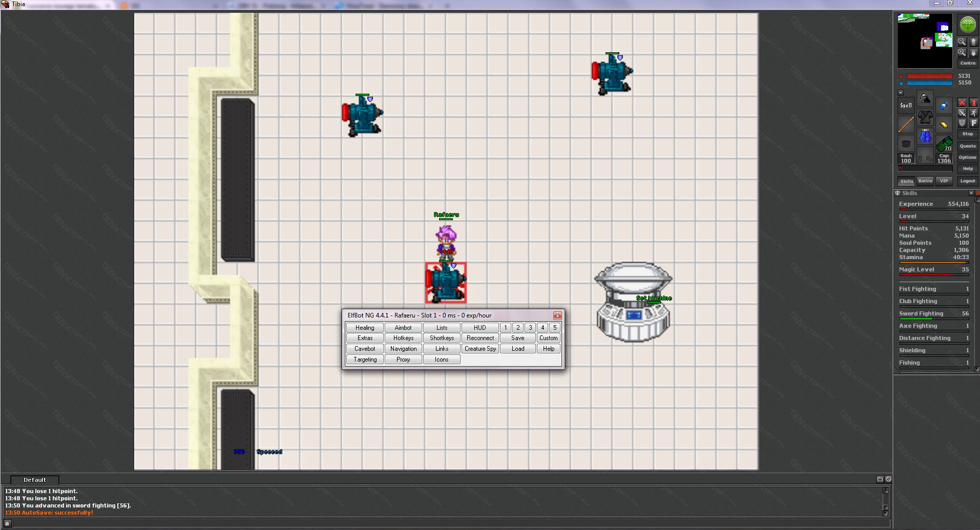The image size is (980, 530).
Task: Open ElfBot Cavebot menu
Action: coord(365,349)
